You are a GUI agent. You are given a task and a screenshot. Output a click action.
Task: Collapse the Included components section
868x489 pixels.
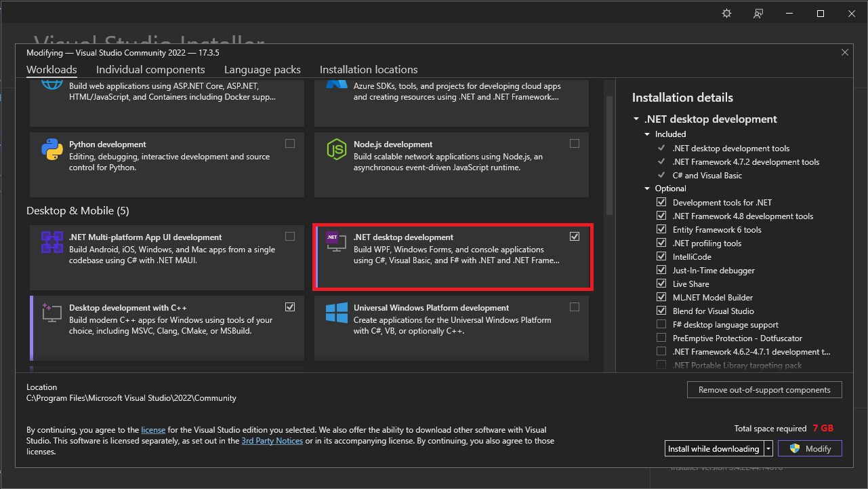click(648, 134)
